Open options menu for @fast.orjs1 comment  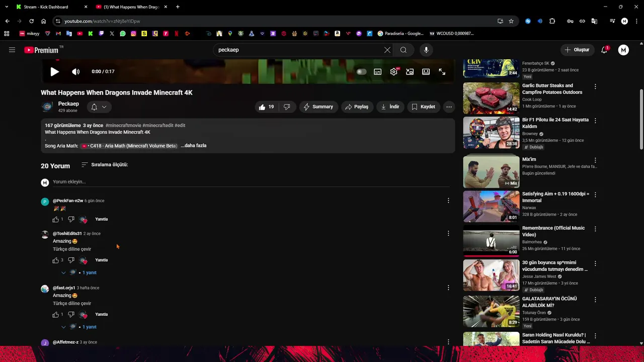(x=448, y=288)
